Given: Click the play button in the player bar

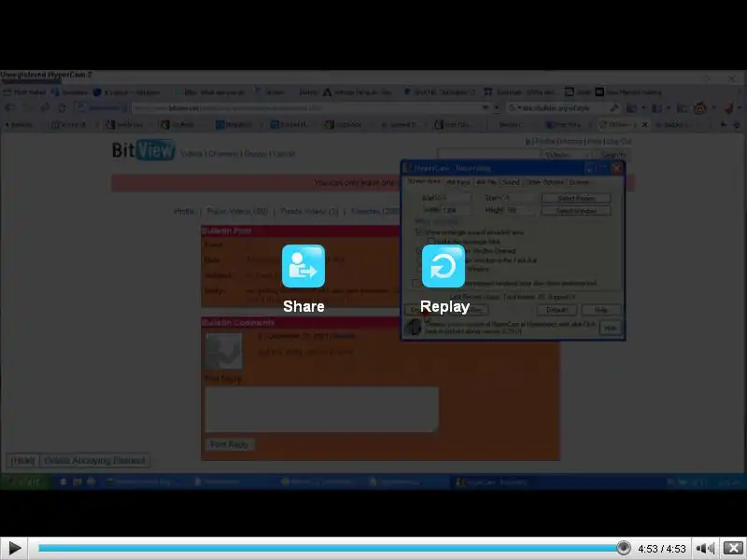Looking at the screenshot, I should pos(14,548).
